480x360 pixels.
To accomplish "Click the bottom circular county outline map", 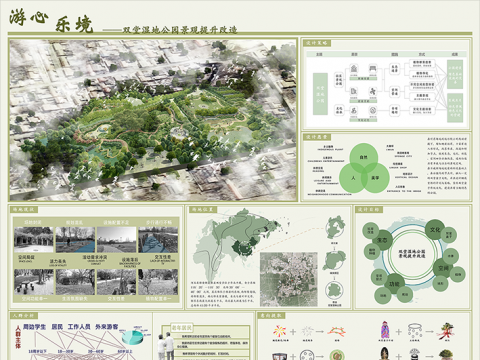I will (x=334, y=291).
